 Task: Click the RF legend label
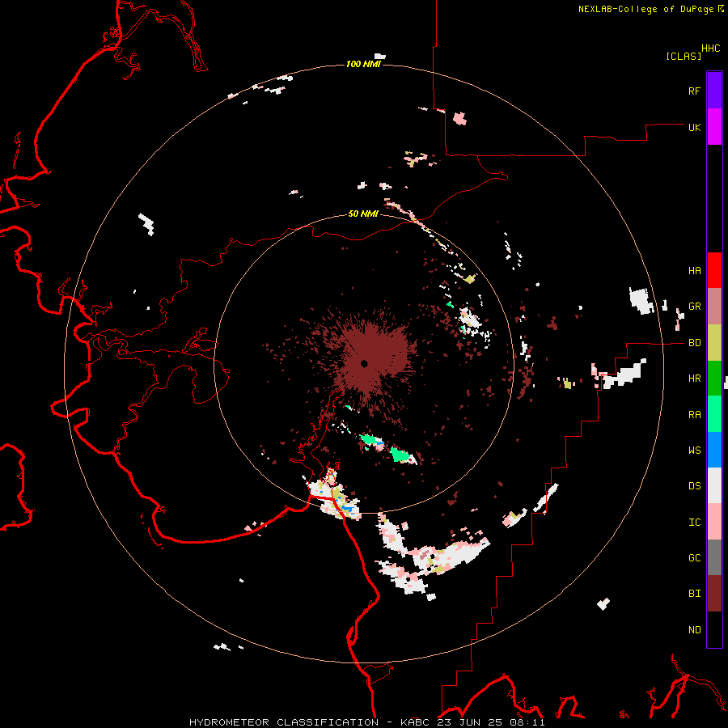click(x=694, y=91)
